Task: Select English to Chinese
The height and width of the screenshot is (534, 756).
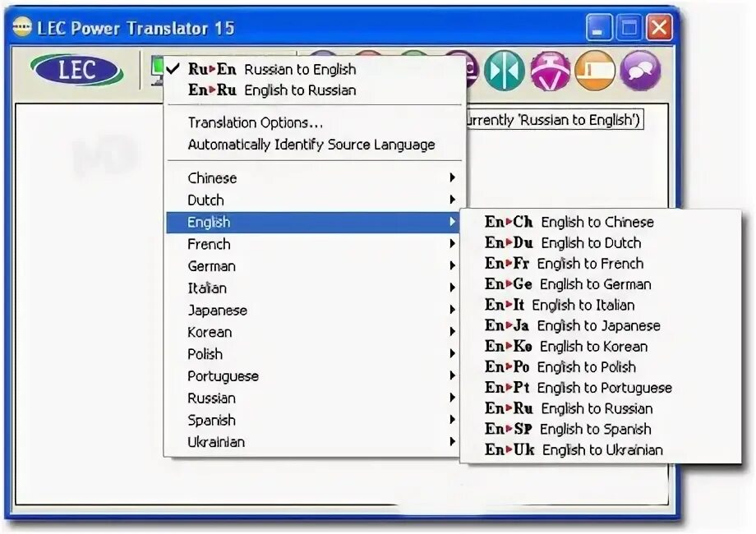Action: pyautogui.click(x=600, y=222)
